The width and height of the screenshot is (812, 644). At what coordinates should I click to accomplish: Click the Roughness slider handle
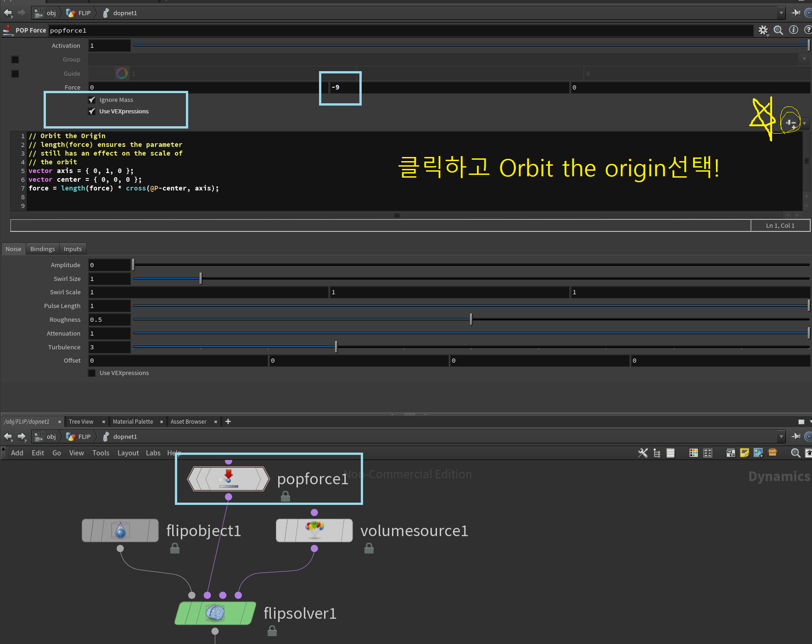point(471,319)
